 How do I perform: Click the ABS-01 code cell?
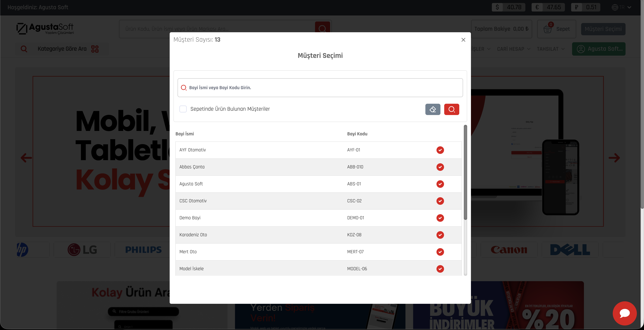[354, 184]
